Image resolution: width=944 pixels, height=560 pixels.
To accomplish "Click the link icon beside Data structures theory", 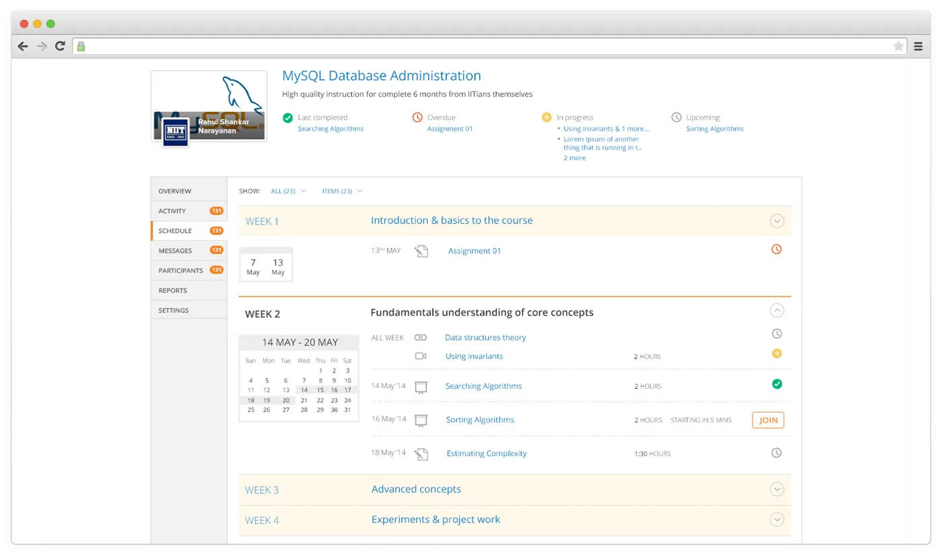I will [421, 338].
